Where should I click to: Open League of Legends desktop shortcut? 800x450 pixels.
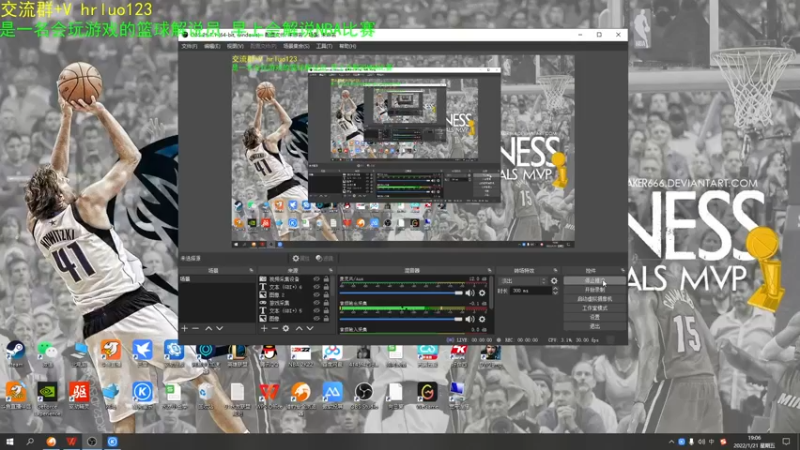(x=237, y=353)
